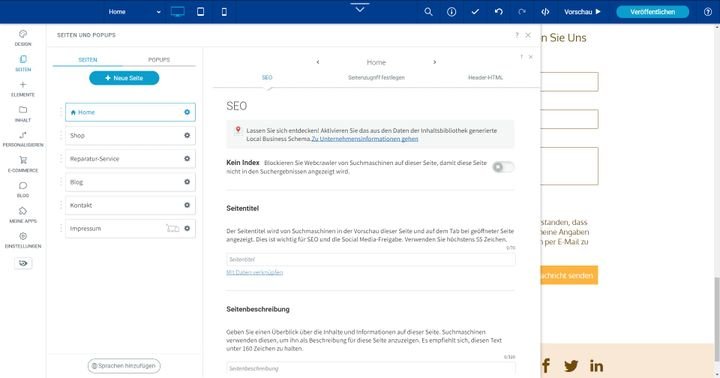Open the Personalisieren sidebar section
Viewport: 720px width, 378px height.
[22, 139]
